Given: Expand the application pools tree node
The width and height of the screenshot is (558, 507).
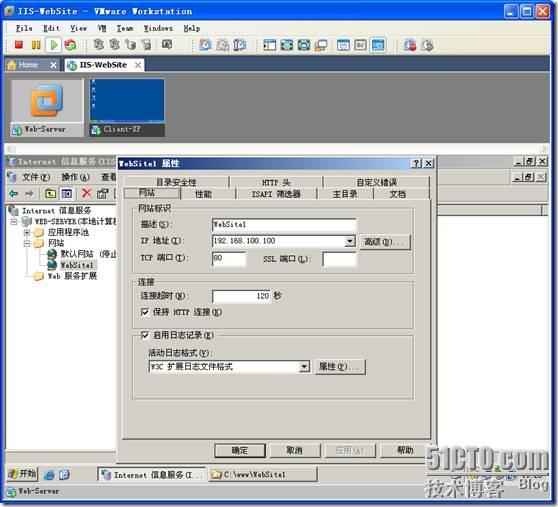Looking at the screenshot, I should tap(27, 233).
